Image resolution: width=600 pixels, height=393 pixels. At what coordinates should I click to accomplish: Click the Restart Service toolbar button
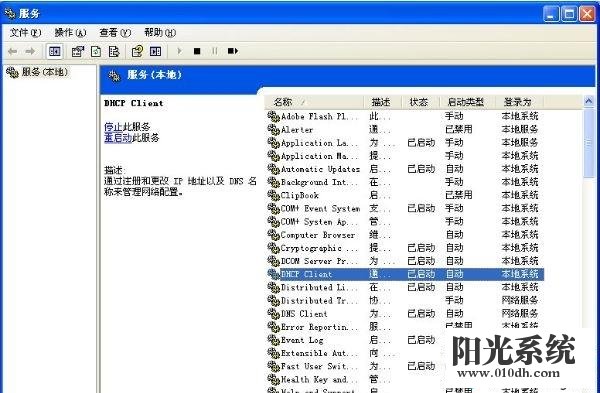pyautogui.click(x=233, y=51)
